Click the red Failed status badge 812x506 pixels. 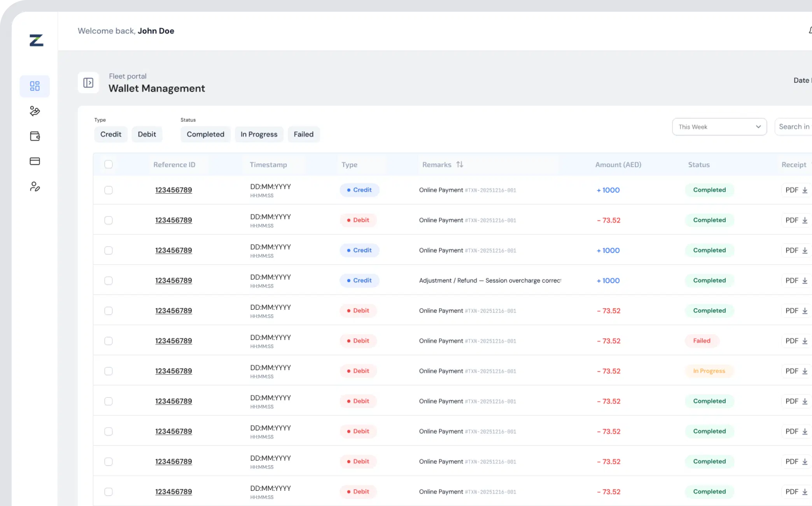702,341
